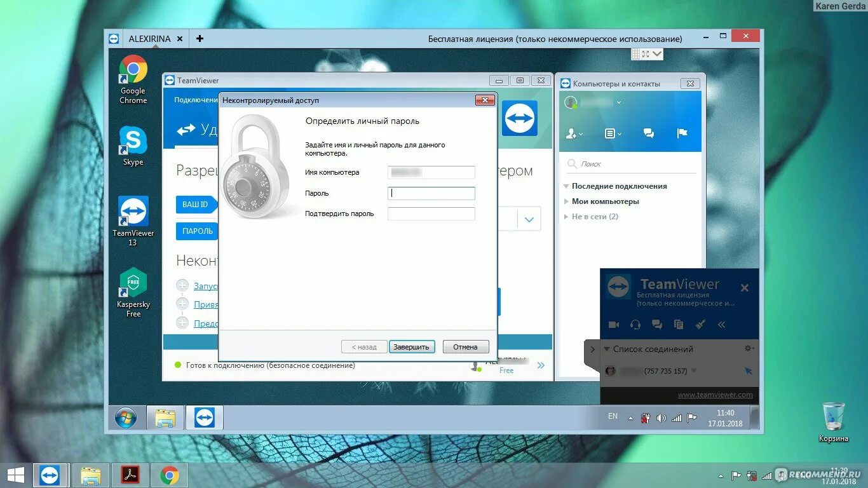Expand the side arrow tab of TeamViewer panel
The image size is (868, 488).
(x=592, y=349)
